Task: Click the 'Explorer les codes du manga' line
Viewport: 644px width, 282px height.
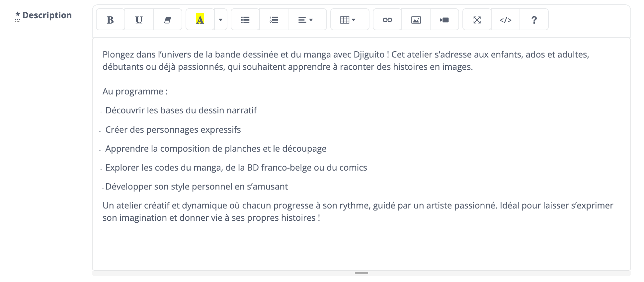Action: 236,168
